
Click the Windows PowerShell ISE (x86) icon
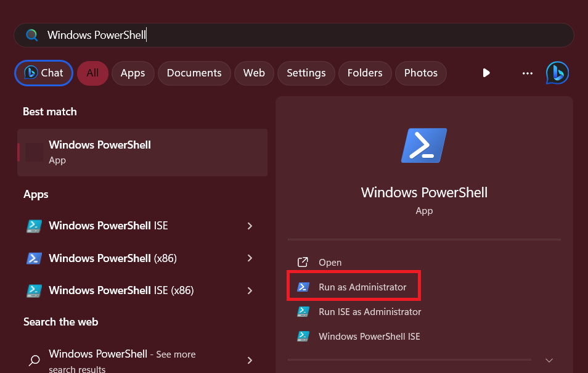point(35,290)
